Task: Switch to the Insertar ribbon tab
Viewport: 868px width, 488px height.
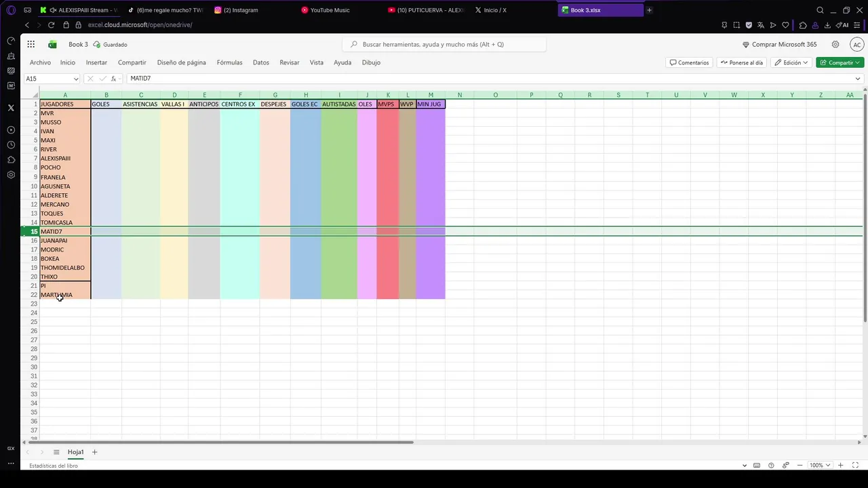Action: coord(96,62)
